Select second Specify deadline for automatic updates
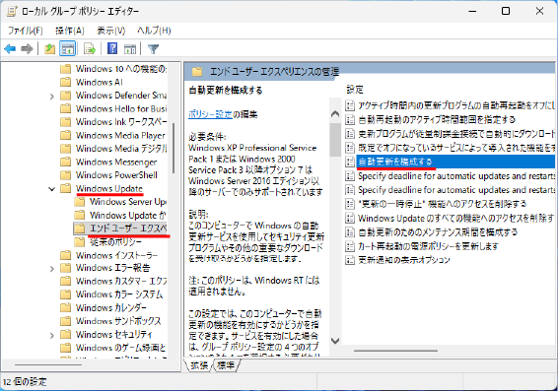The height and width of the screenshot is (392, 558). tap(456, 190)
